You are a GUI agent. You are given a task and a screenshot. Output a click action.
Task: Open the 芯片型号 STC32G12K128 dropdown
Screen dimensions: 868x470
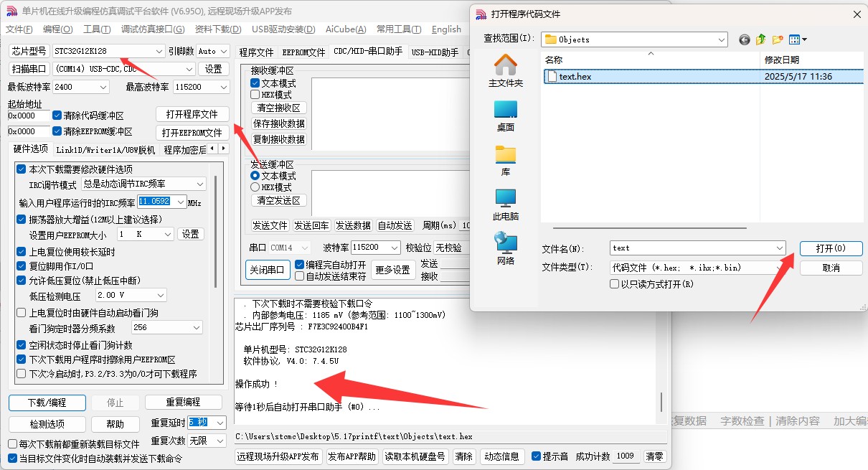(109, 51)
